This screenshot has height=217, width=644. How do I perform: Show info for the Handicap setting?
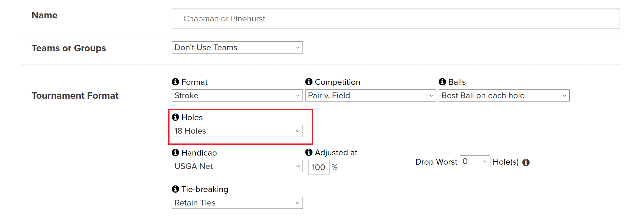175,153
